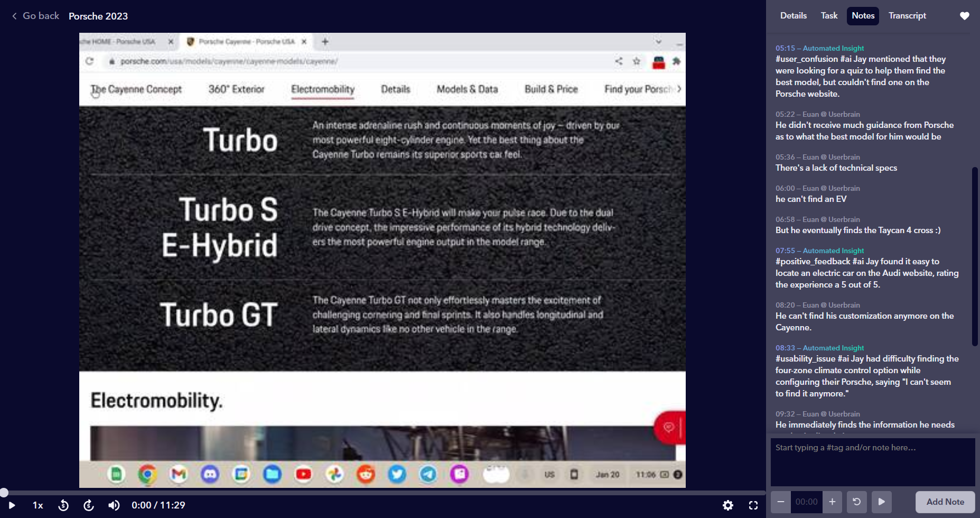Jump to the 09:32 note timestamp
This screenshot has height=518, width=980.
(x=785, y=414)
